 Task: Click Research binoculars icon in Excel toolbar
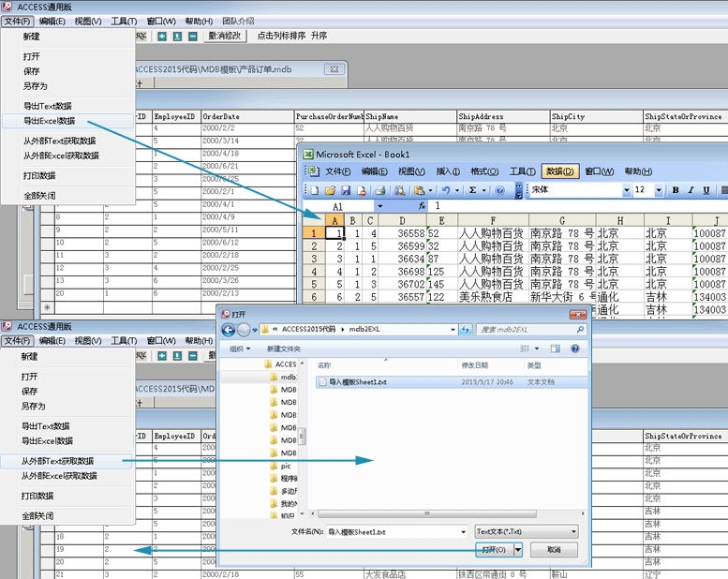pos(400,190)
